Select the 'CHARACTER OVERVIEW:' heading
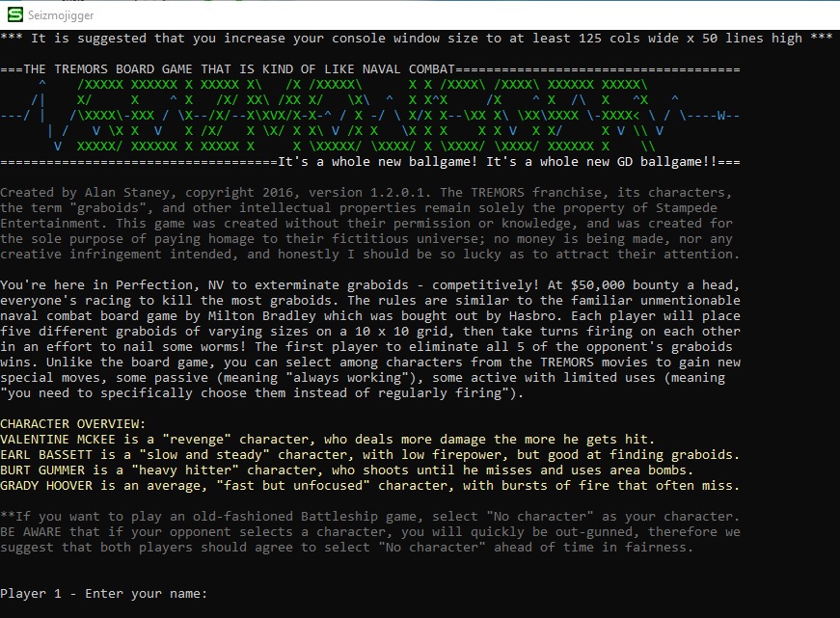 (73, 423)
